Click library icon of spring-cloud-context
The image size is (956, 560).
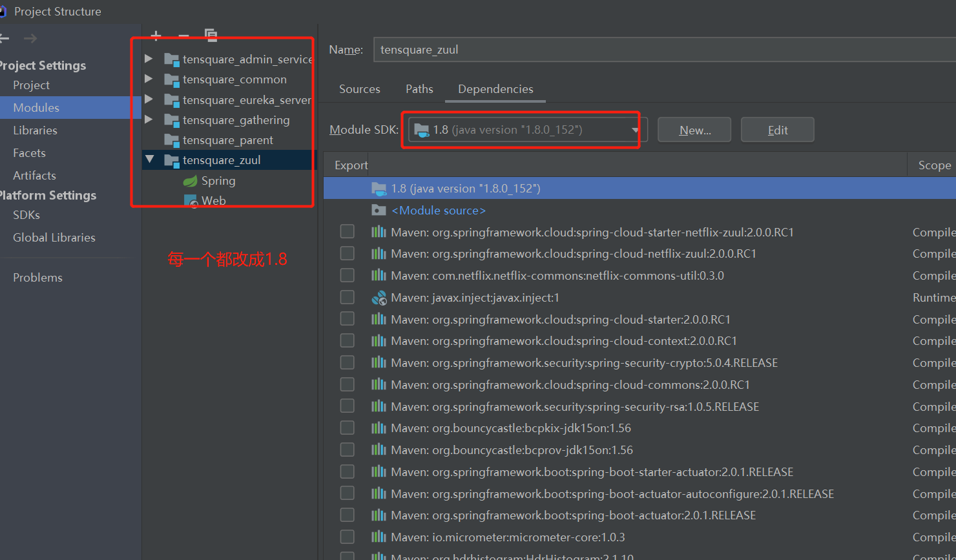click(379, 341)
